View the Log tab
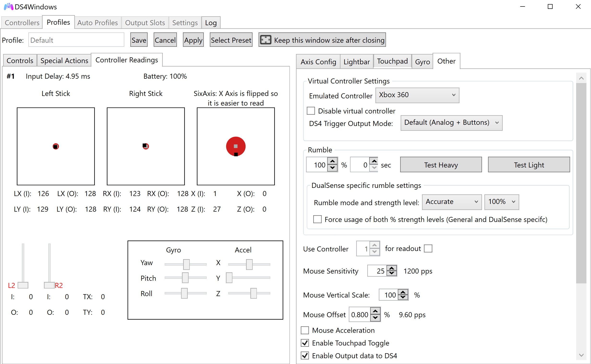The width and height of the screenshot is (591, 364). coord(211,23)
